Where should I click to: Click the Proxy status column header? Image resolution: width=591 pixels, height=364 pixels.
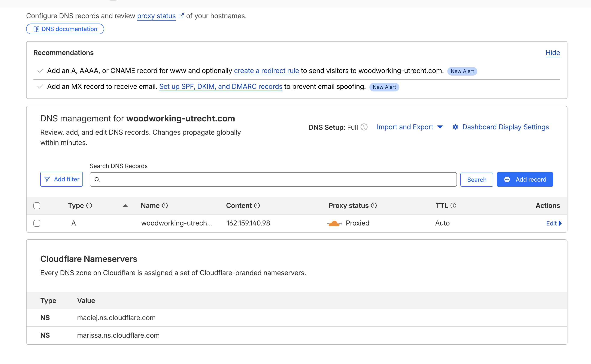click(349, 206)
